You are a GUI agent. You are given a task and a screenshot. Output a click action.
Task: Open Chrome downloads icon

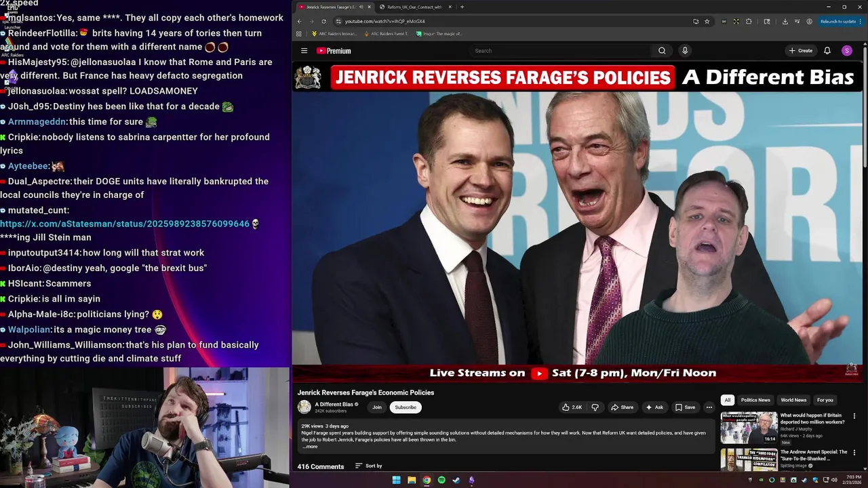(x=785, y=22)
